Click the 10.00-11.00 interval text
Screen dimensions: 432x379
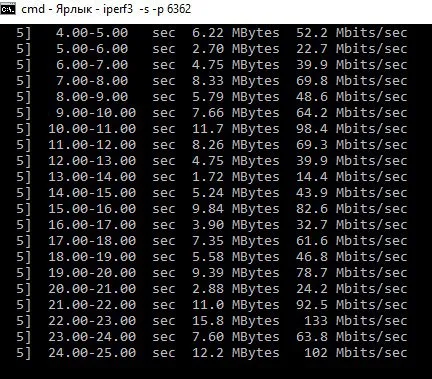pos(92,129)
